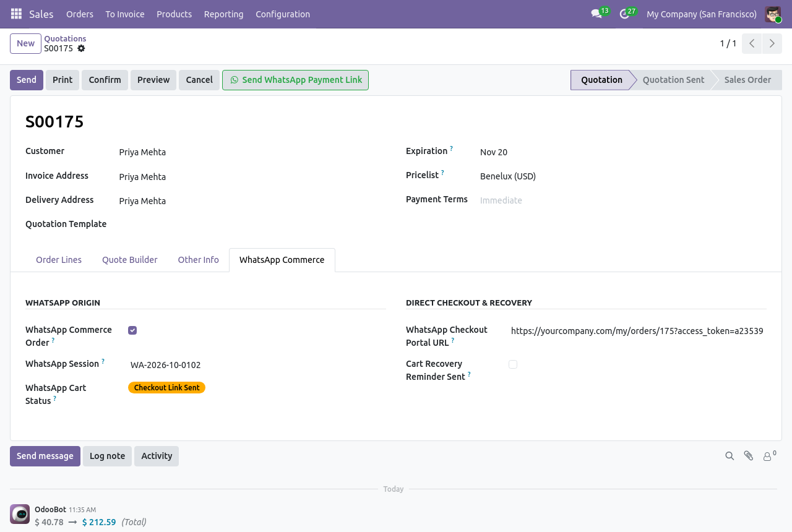Open help tooltip next to Expiration

coord(451,148)
